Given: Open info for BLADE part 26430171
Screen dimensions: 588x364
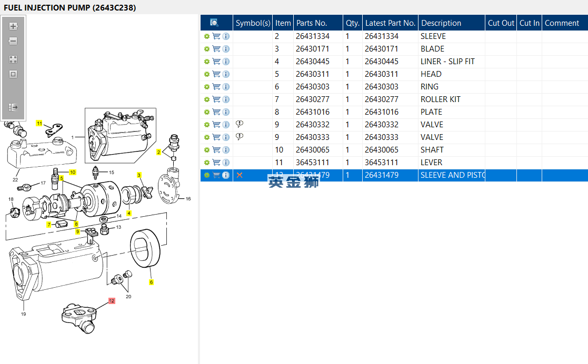Looking at the screenshot, I should pos(226,49).
